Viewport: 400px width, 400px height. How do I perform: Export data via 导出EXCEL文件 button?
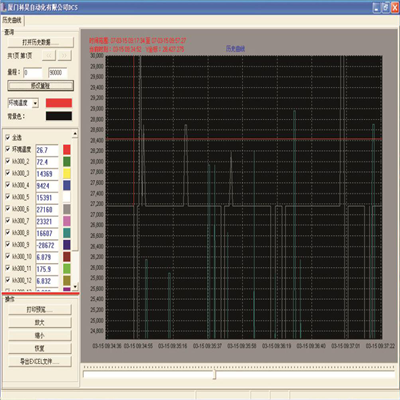coord(40,362)
